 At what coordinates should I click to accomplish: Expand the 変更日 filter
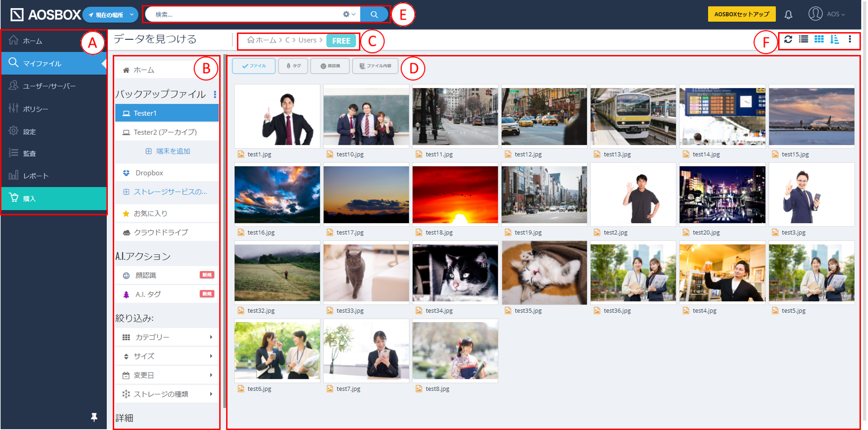tap(167, 375)
